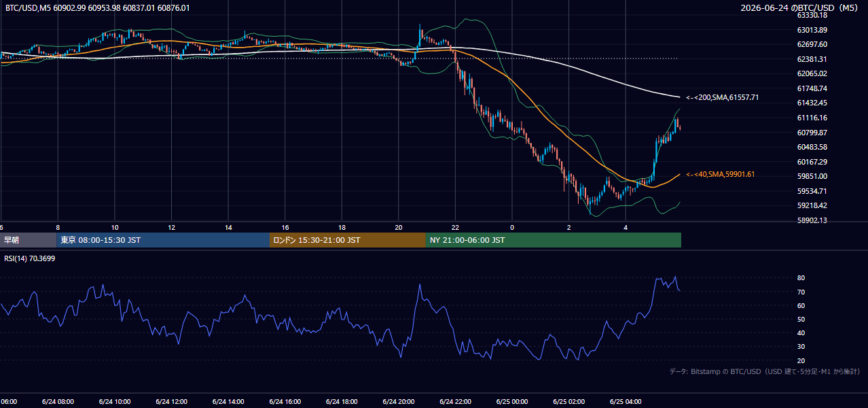This screenshot has height=408, width=868.
Task: Click the 6/25 00:00 time label
Action: click(512, 401)
